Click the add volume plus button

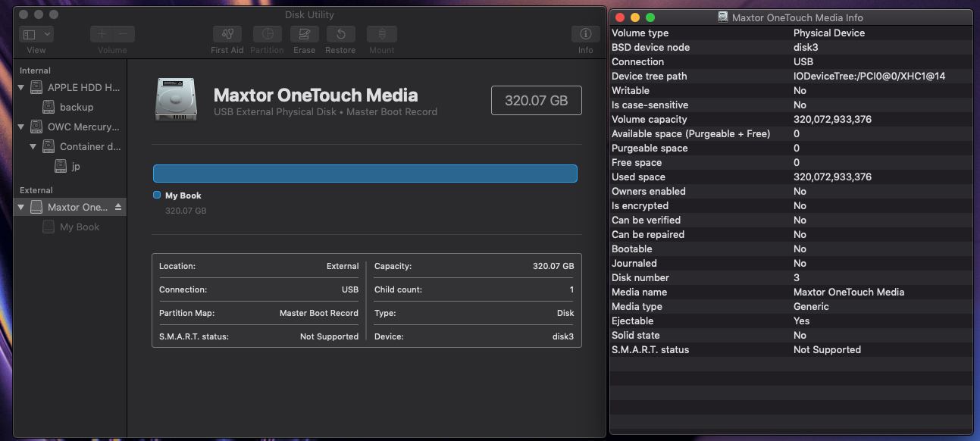(x=102, y=34)
